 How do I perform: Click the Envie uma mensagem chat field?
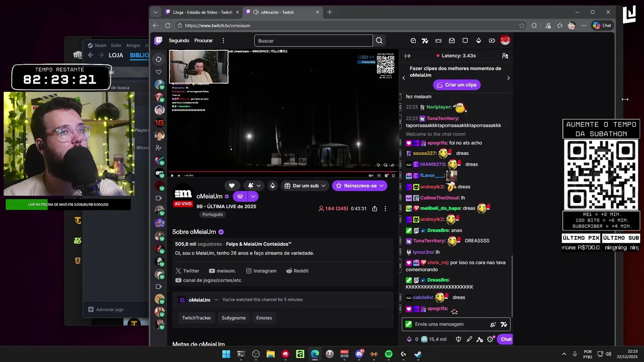pyautogui.click(x=456, y=324)
